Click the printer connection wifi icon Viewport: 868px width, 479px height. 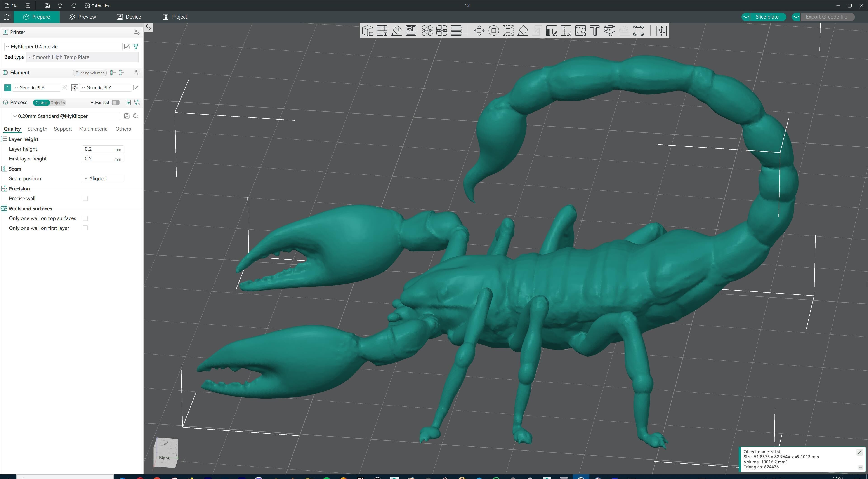(x=136, y=47)
